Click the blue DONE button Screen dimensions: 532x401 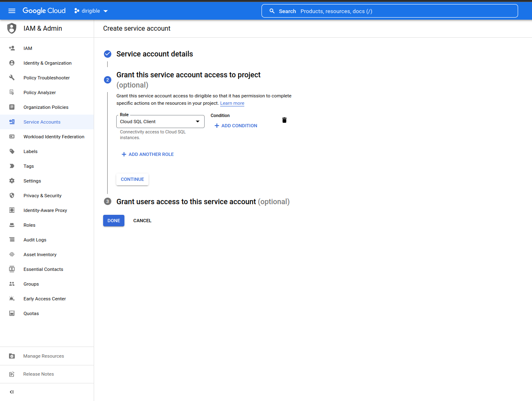[114, 221]
